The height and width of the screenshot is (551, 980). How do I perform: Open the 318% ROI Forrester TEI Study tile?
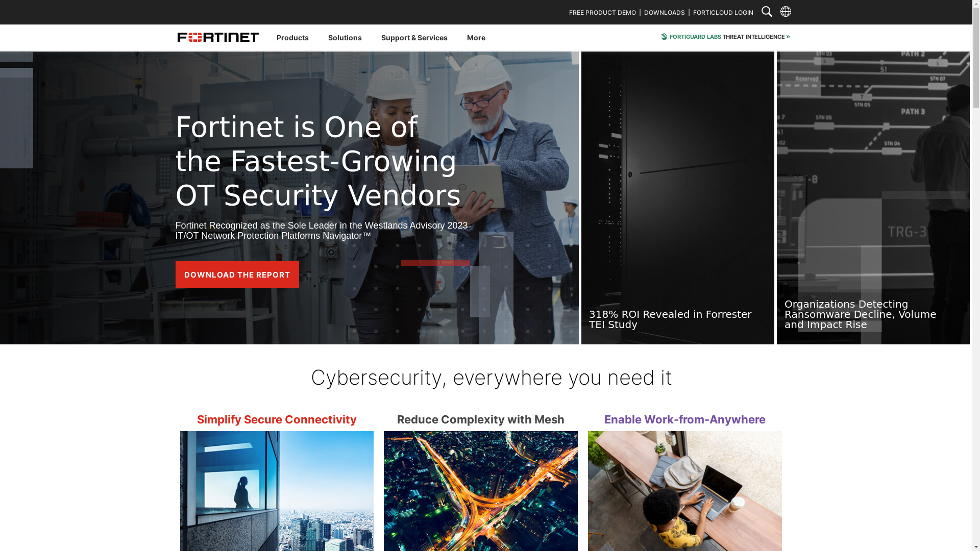(x=677, y=198)
